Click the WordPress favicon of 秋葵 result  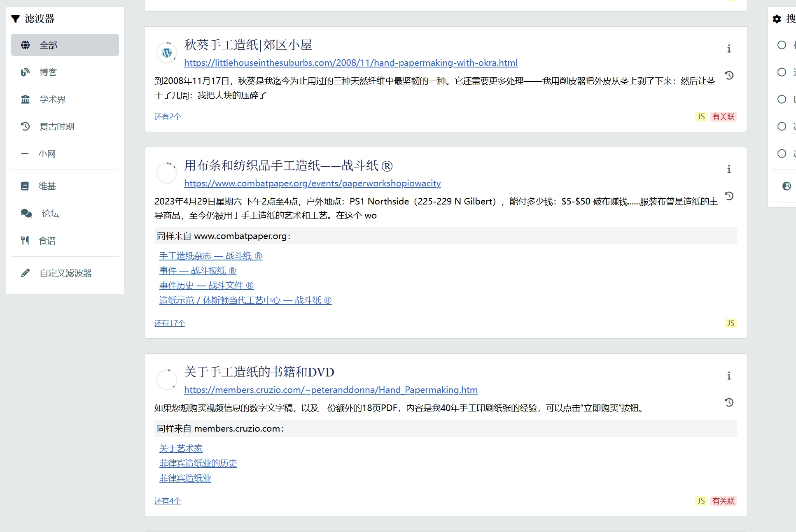click(x=167, y=53)
